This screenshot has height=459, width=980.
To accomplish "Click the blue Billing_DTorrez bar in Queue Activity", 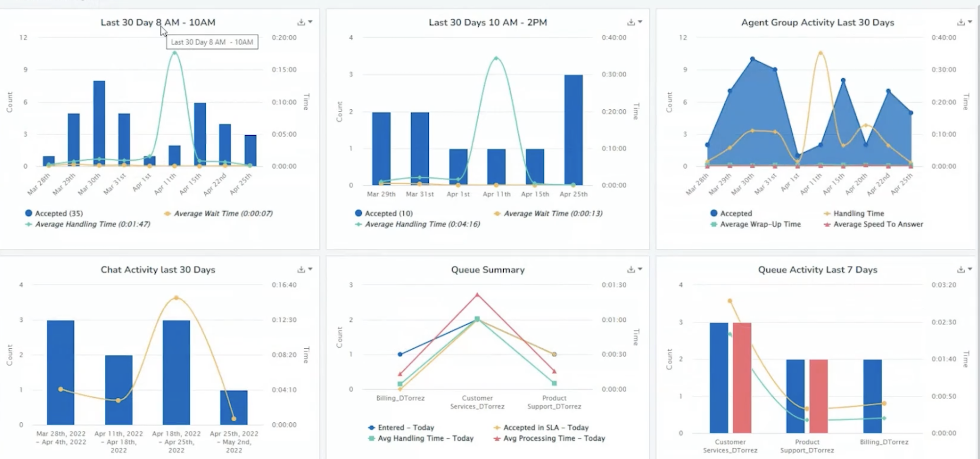I will click(x=872, y=396).
